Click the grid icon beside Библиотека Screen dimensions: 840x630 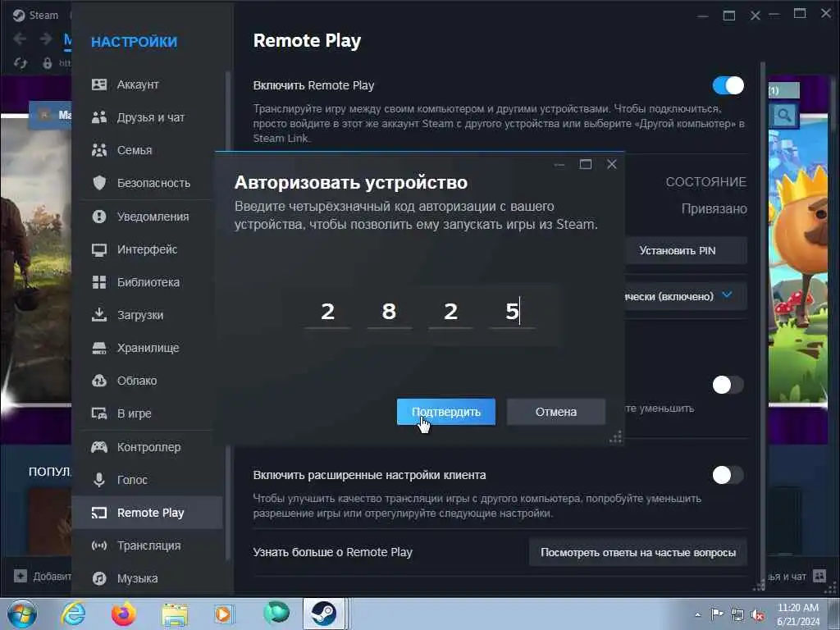99,282
